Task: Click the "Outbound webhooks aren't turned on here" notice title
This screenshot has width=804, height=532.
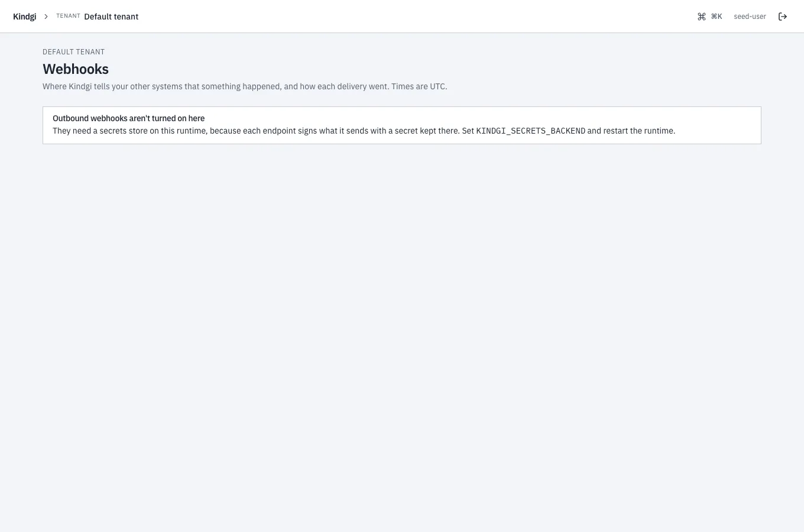Action: (x=128, y=118)
